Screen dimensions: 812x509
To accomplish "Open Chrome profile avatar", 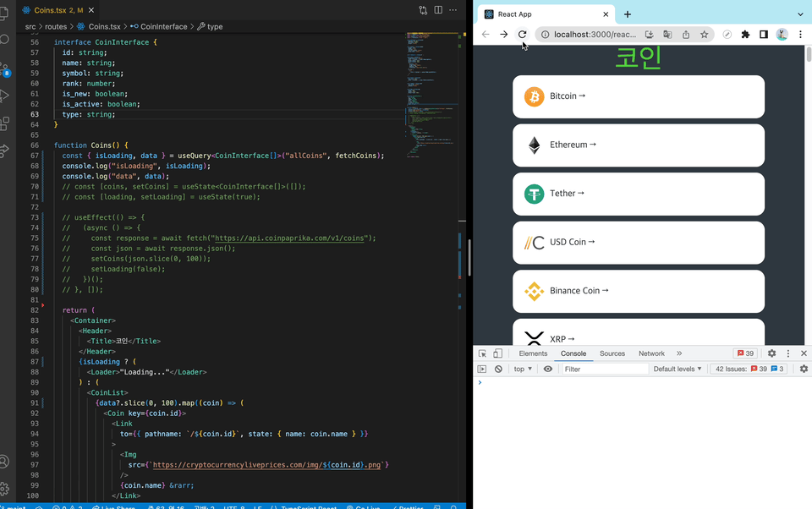I will (x=782, y=34).
